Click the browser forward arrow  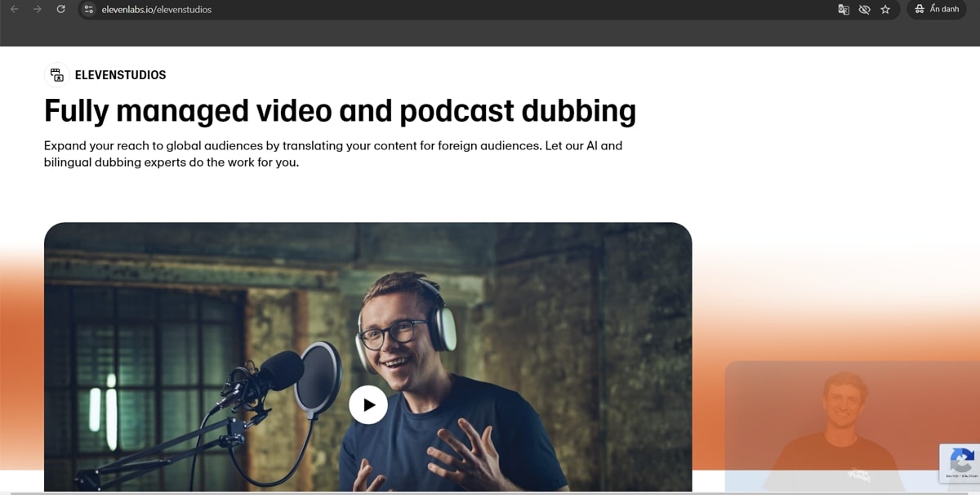(x=38, y=9)
